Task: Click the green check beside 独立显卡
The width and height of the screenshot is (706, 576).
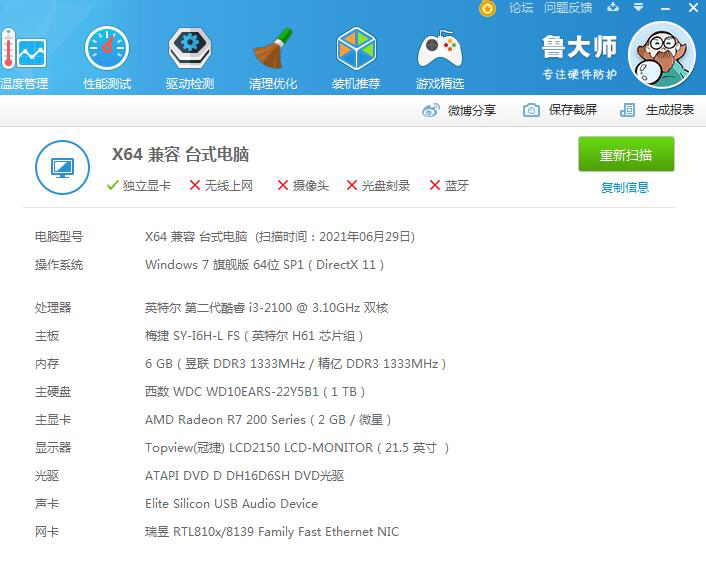Action: tap(113, 185)
